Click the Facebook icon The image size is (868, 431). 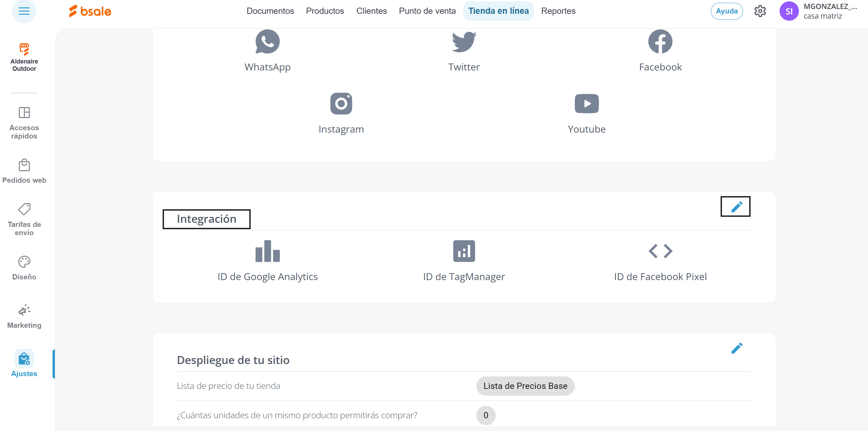click(660, 42)
